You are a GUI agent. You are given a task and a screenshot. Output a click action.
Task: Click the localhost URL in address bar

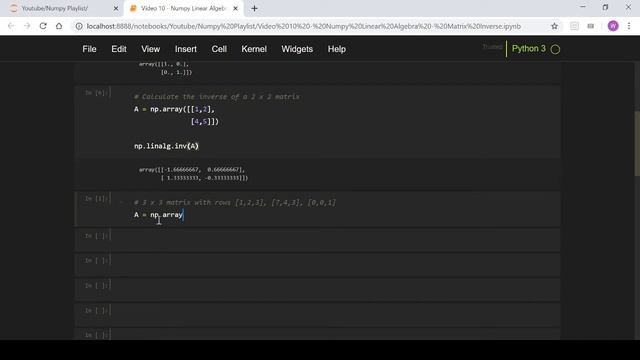click(304, 26)
